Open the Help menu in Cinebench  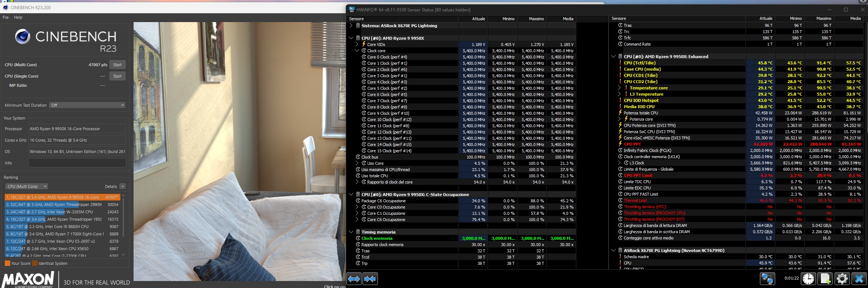[18, 17]
